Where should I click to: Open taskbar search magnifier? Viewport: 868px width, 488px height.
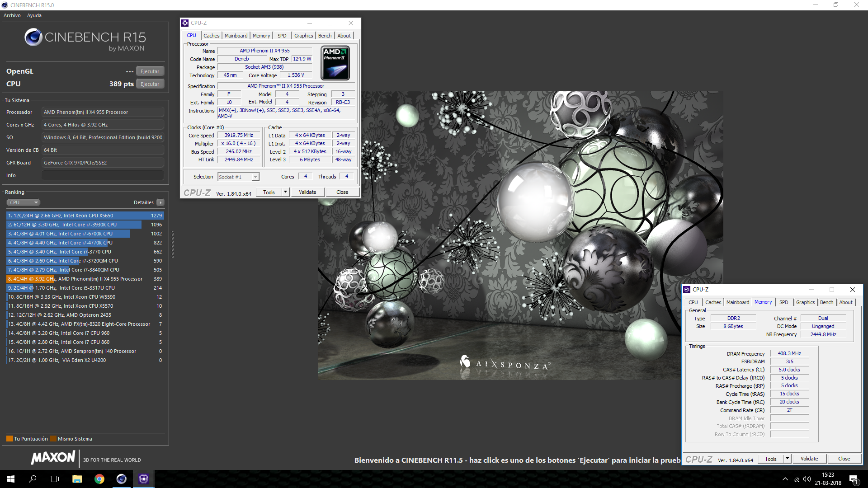pos(33,479)
